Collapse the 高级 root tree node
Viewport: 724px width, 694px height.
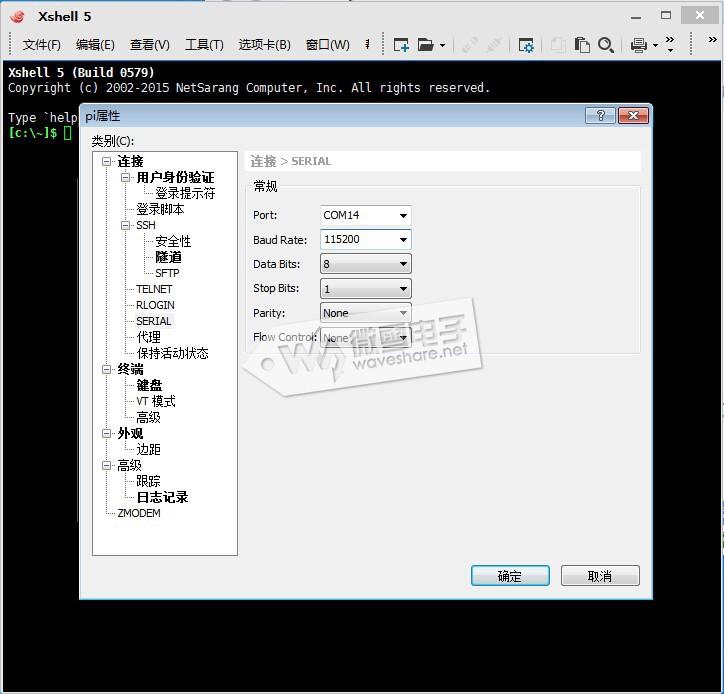(x=107, y=465)
